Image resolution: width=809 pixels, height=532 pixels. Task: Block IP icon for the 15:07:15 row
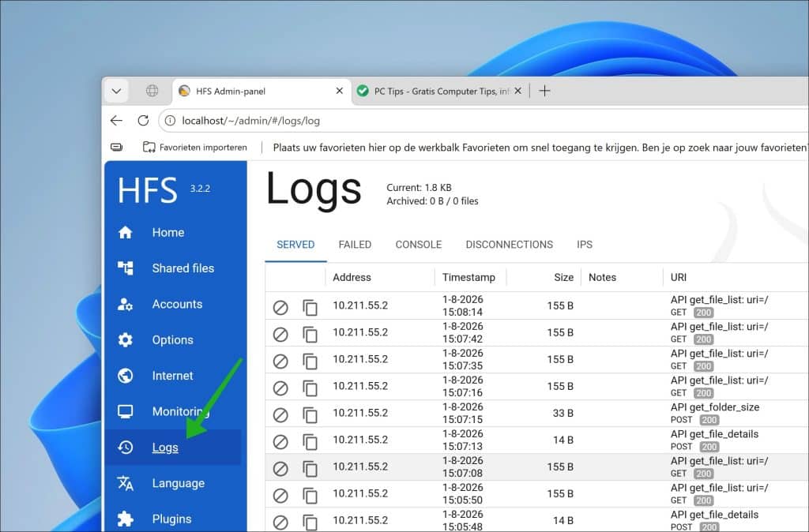click(x=280, y=415)
